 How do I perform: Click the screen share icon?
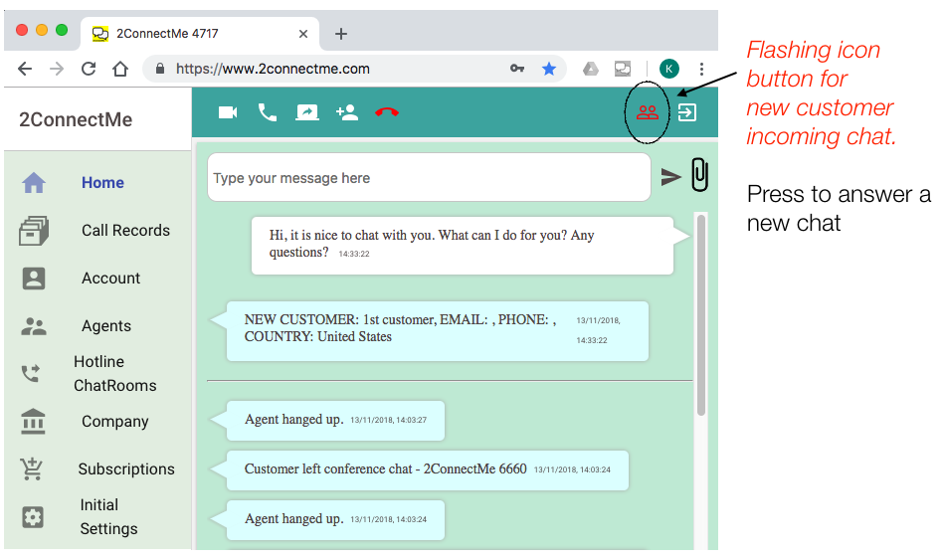point(306,112)
